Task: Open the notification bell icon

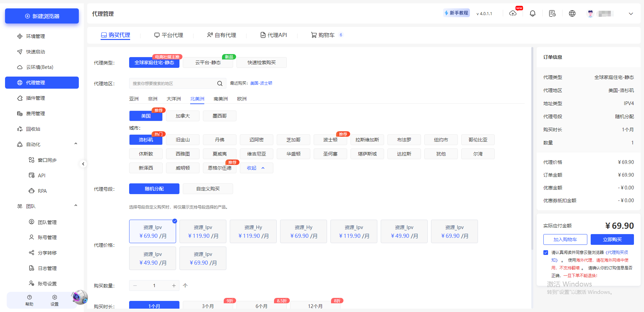Action: tap(532, 13)
